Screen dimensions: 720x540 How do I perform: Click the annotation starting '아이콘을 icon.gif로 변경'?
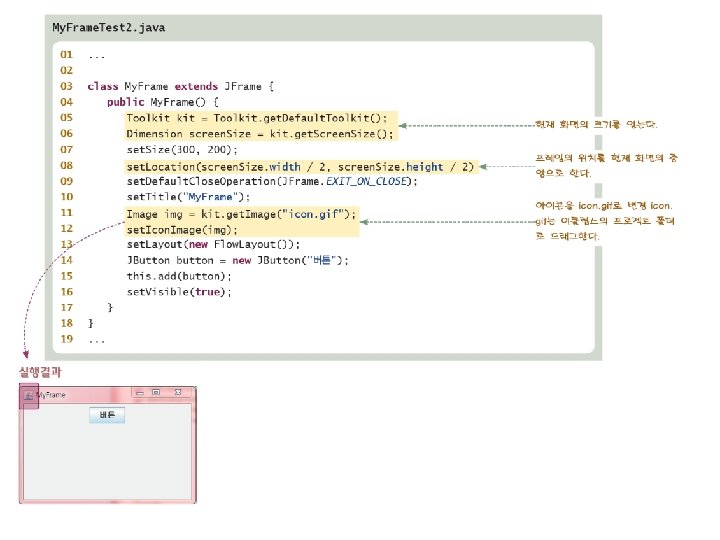click(605, 221)
